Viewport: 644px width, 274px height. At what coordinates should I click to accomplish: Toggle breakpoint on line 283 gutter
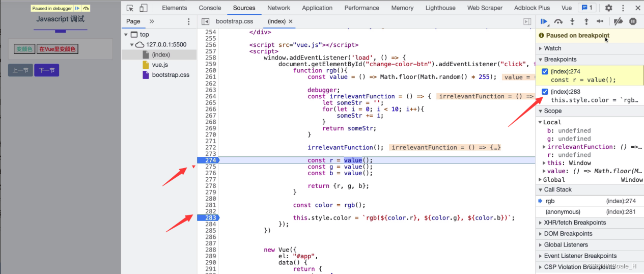coord(209,217)
